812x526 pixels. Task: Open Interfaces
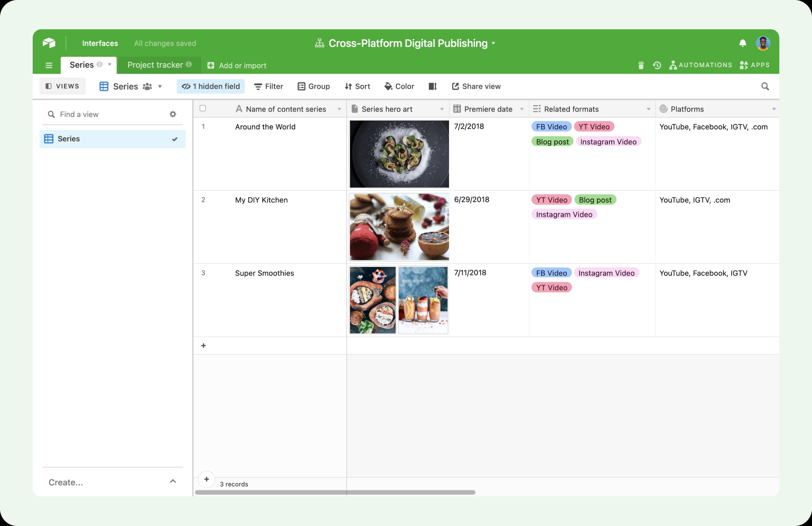pos(100,43)
